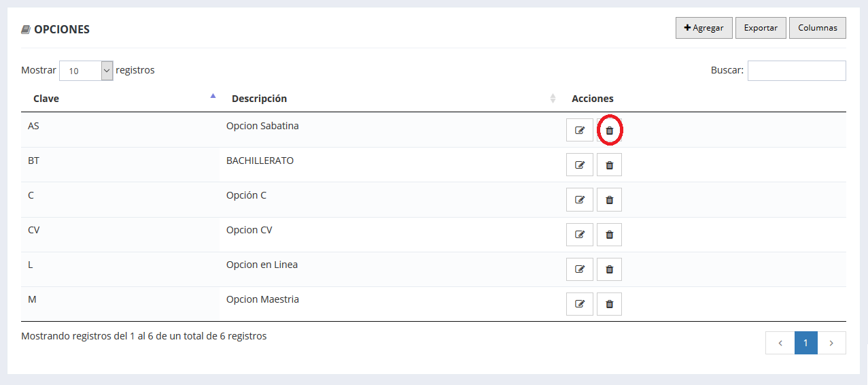Screen dimensions: 868x385
Task: Edit the BACHILLERATO entry
Action: (580, 165)
